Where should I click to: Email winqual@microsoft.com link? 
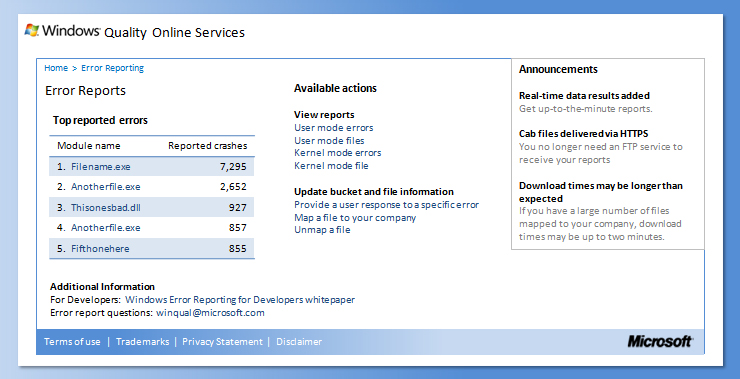(x=210, y=313)
